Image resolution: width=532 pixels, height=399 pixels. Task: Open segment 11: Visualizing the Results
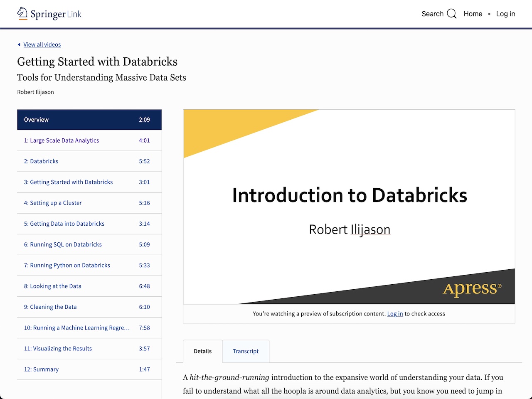[89, 348]
